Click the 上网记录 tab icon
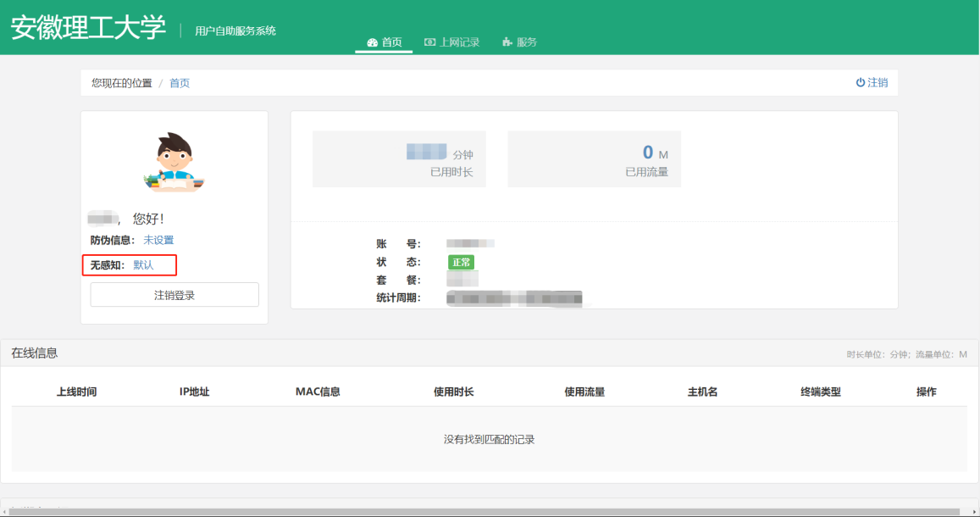The height and width of the screenshot is (517, 980). coord(430,42)
